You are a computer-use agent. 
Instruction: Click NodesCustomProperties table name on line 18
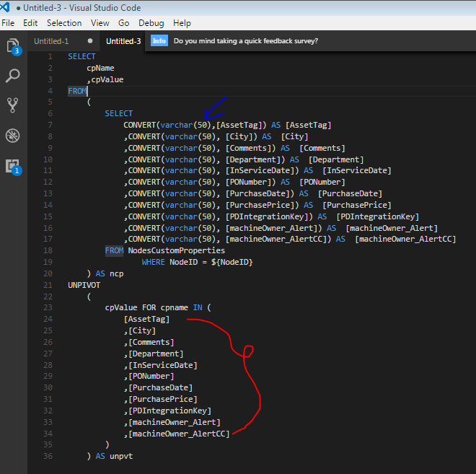177,250
